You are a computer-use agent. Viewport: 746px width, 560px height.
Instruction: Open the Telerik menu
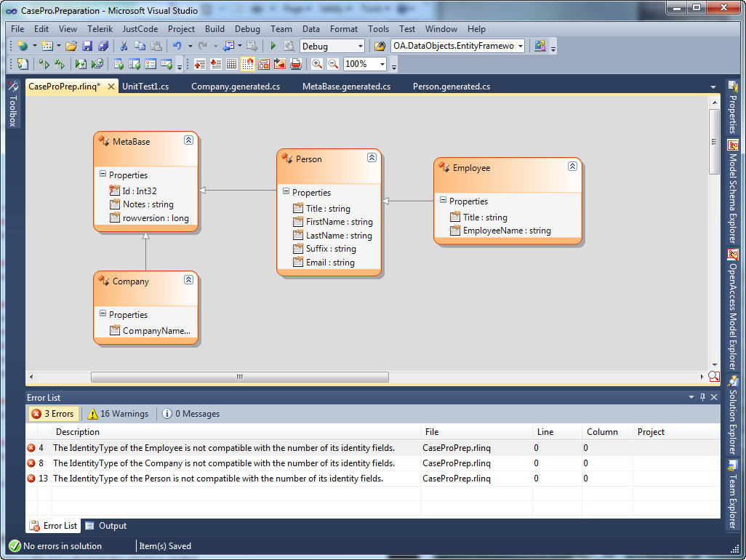point(100,29)
